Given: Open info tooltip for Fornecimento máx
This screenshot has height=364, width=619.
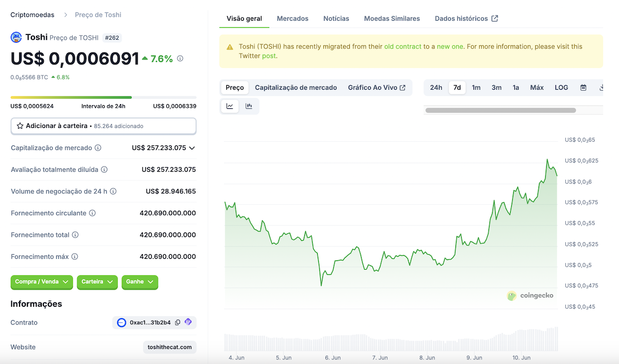Looking at the screenshot, I should (75, 256).
